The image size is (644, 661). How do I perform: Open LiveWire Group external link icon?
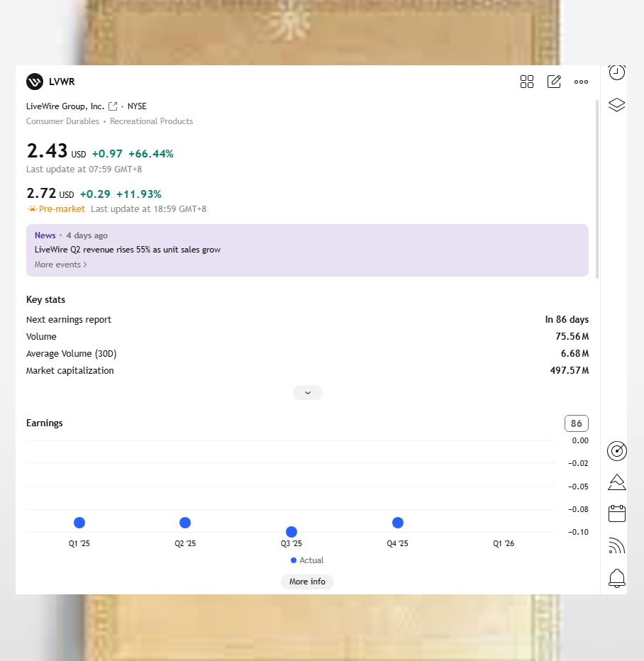[113, 106]
